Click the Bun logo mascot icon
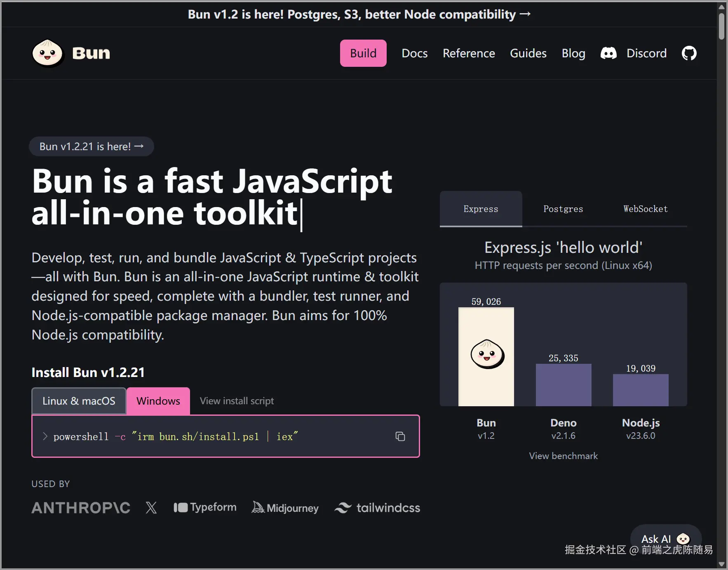 [47, 53]
